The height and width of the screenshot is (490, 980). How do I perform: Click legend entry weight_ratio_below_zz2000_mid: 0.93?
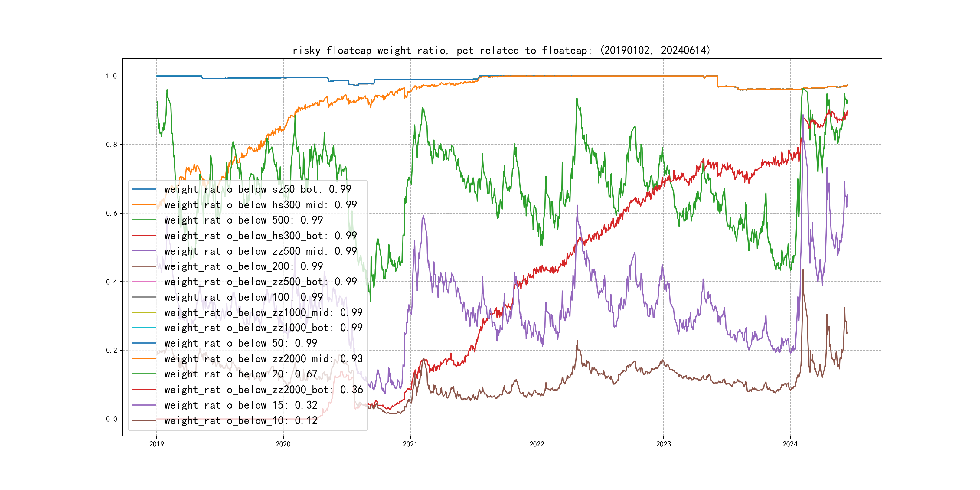(263, 359)
